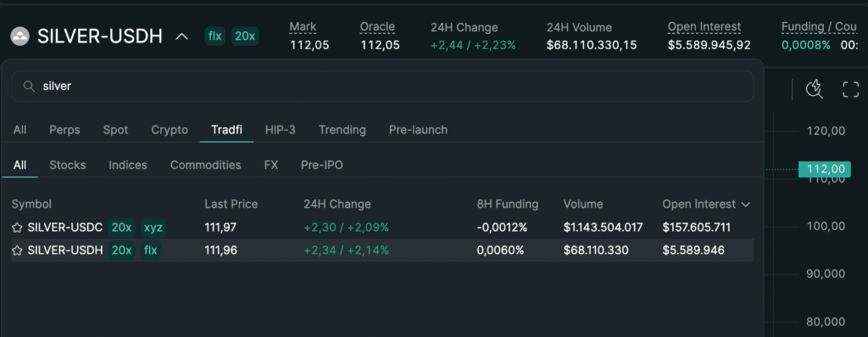Select the Tradfi tab
The height and width of the screenshot is (337, 868).
click(x=226, y=130)
